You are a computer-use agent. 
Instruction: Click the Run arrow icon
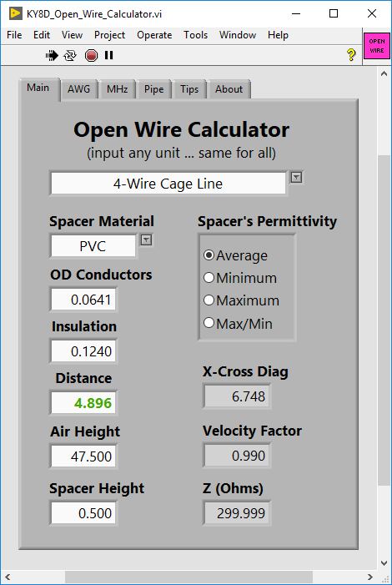[52, 56]
